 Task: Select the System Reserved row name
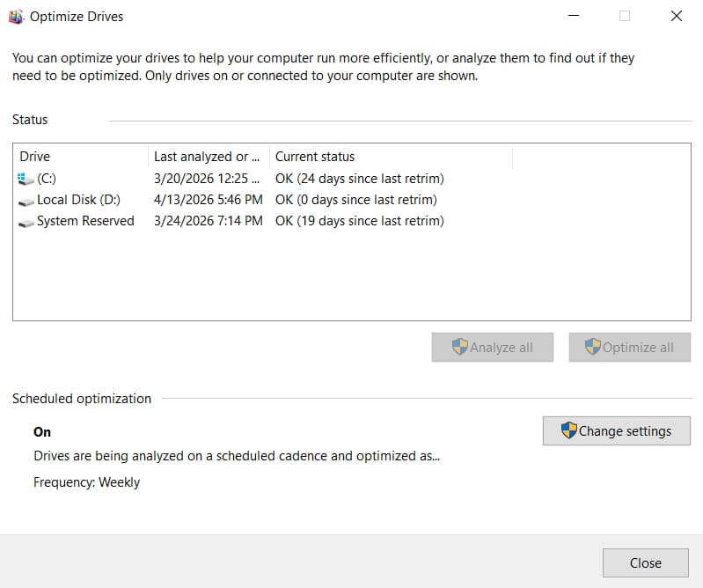pos(85,221)
